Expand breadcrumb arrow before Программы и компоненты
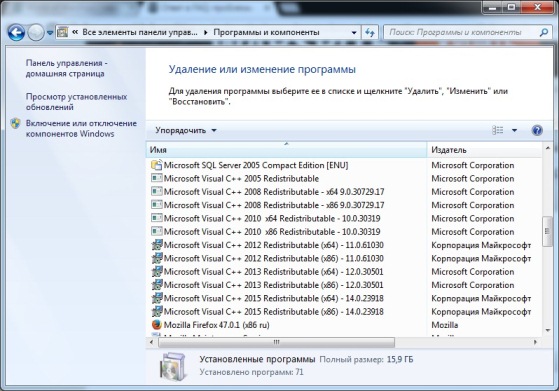The width and height of the screenshot is (559, 391). point(206,33)
